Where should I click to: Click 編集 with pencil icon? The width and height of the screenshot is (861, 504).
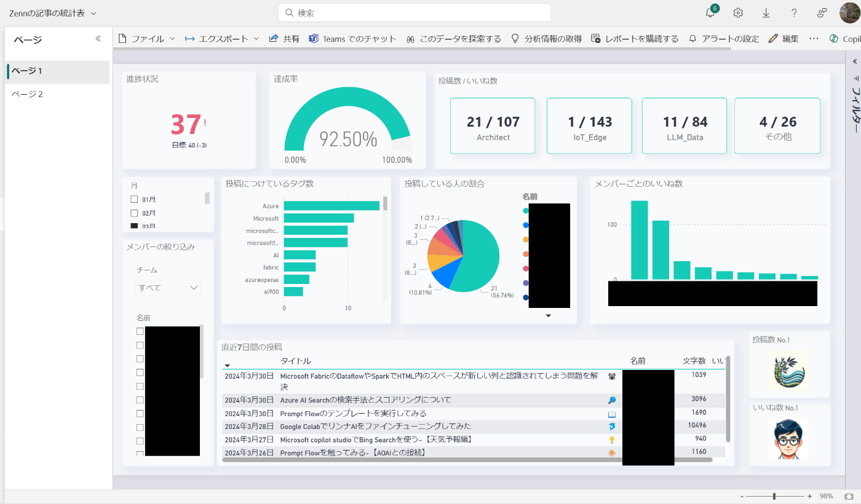[784, 39]
